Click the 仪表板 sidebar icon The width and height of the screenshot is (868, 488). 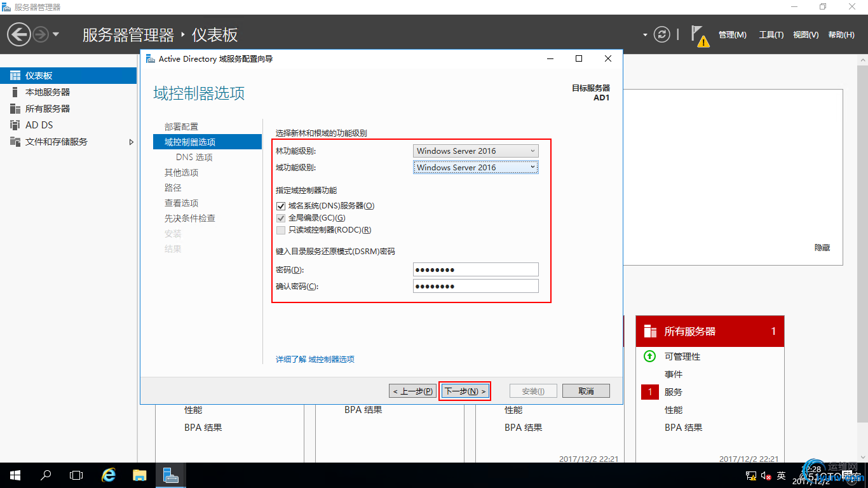[15, 76]
